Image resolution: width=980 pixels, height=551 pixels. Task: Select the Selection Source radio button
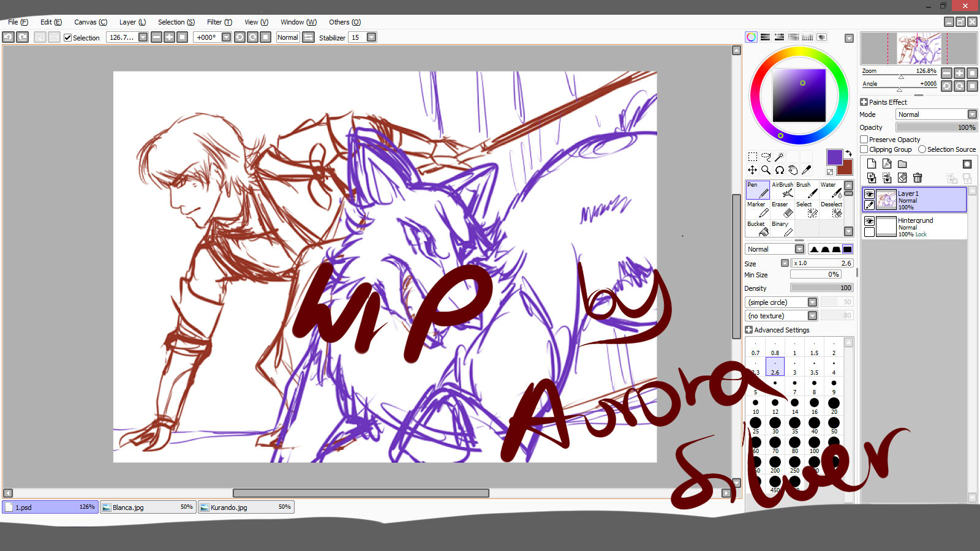[922, 149]
